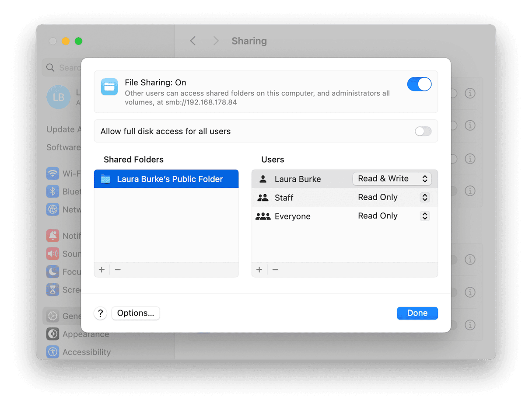532x407 pixels.
Task: Select General from the sidebar
Action: 52,316
